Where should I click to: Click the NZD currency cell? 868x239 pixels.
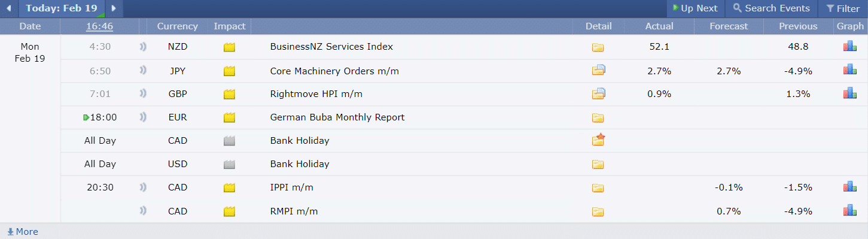coord(177,47)
